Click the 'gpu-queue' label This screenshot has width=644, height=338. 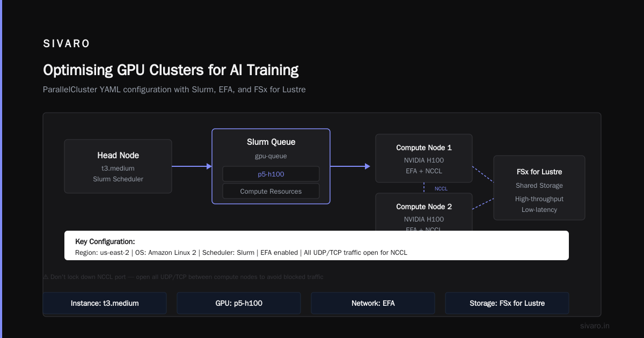271,156
